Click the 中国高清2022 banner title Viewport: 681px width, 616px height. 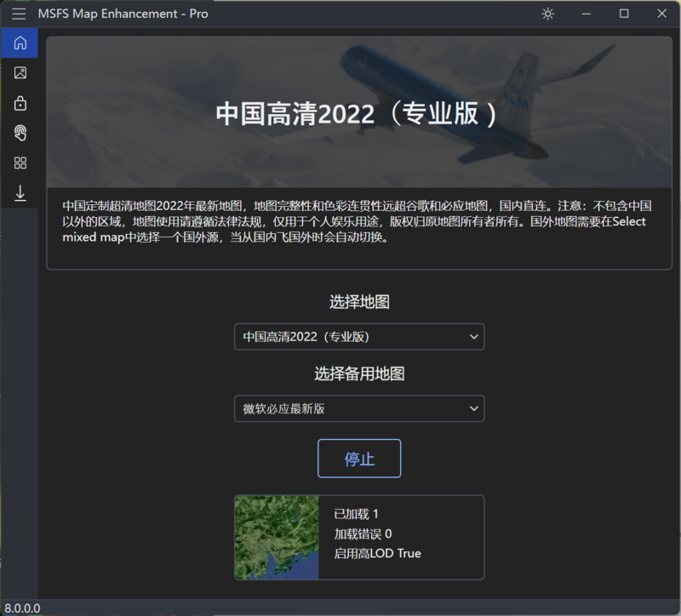click(357, 114)
